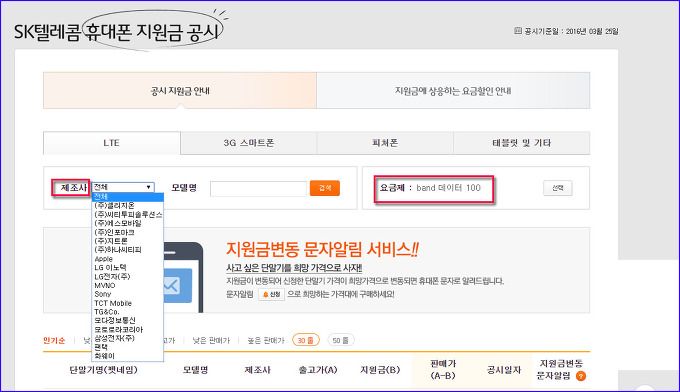
Task: Open 지원금에 상응하는 요금할인 안내 tab
Action: tap(453, 91)
